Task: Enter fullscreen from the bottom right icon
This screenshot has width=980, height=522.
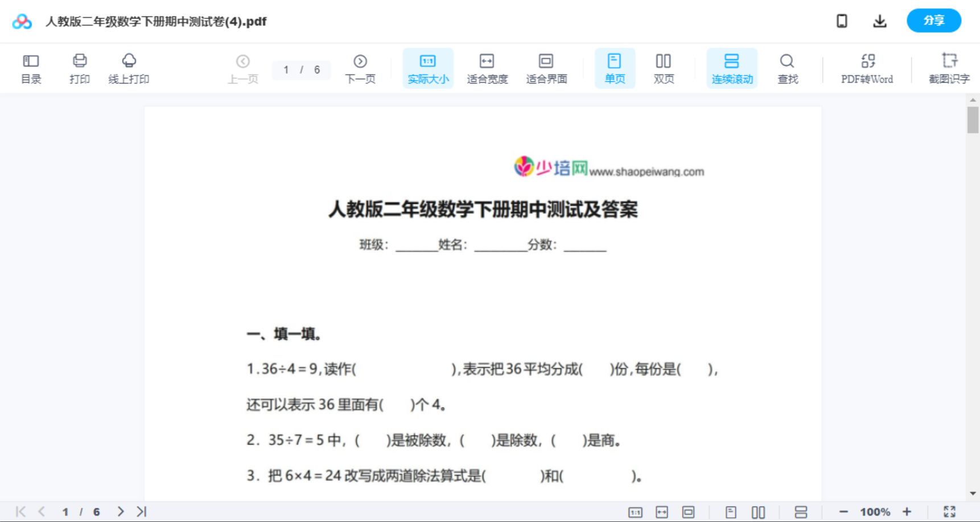Action: coord(950,511)
